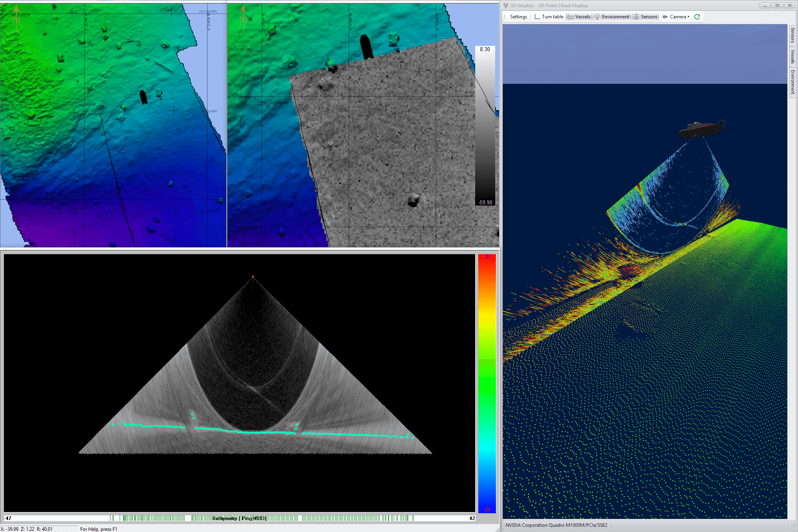This screenshot has width=798, height=532.
Task: Click the green Refresh icon in 3D toolbar
Action: click(x=697, y=17)
